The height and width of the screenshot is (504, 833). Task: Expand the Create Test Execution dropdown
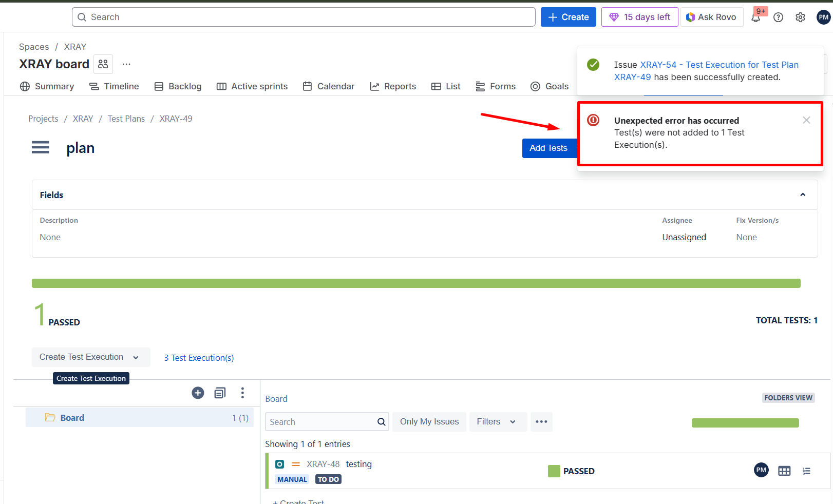[136, 358]
